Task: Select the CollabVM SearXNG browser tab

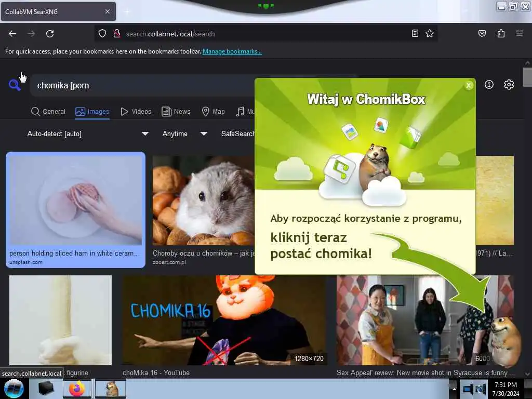Action: click(x=58, y=11)
